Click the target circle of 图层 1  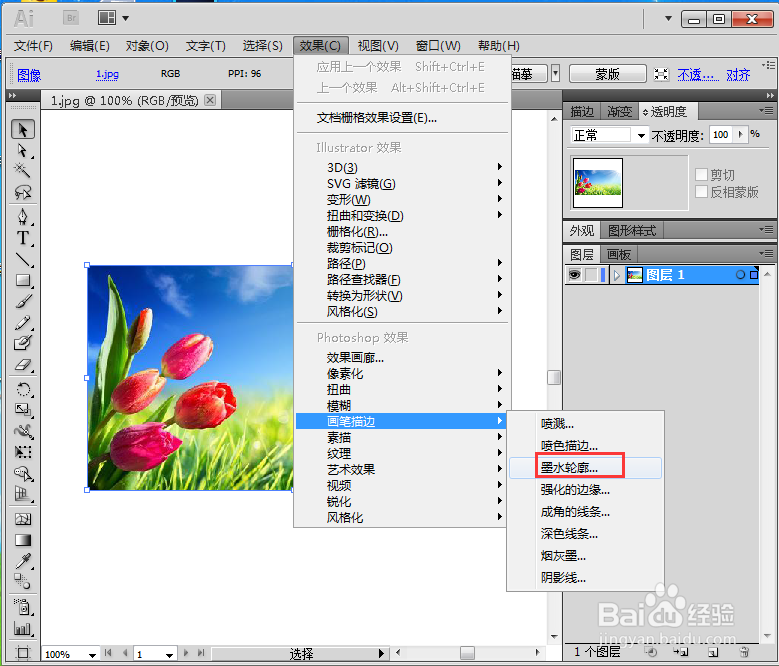740,275
